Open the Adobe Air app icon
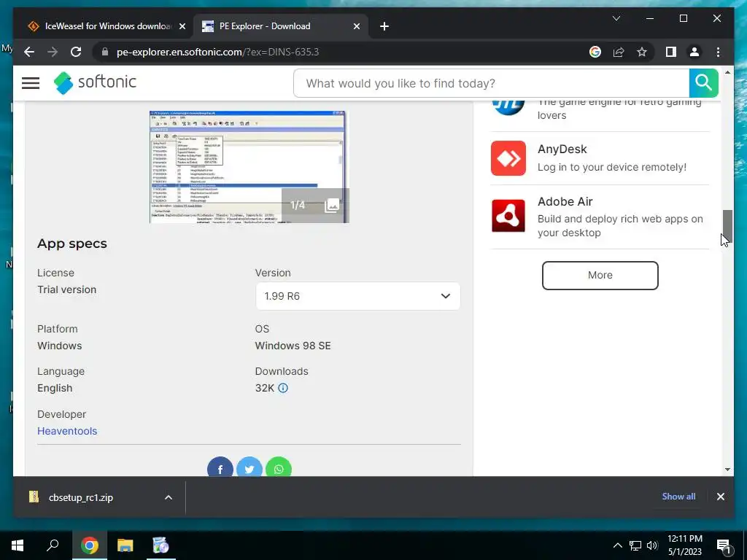 click(x=508, y=216)
